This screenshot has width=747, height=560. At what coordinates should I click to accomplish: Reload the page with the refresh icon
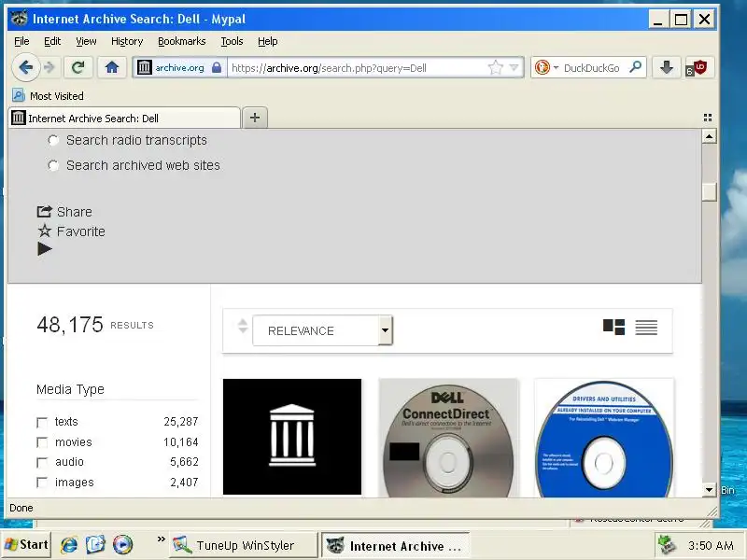pyautogui.click(x=78, y=67)
